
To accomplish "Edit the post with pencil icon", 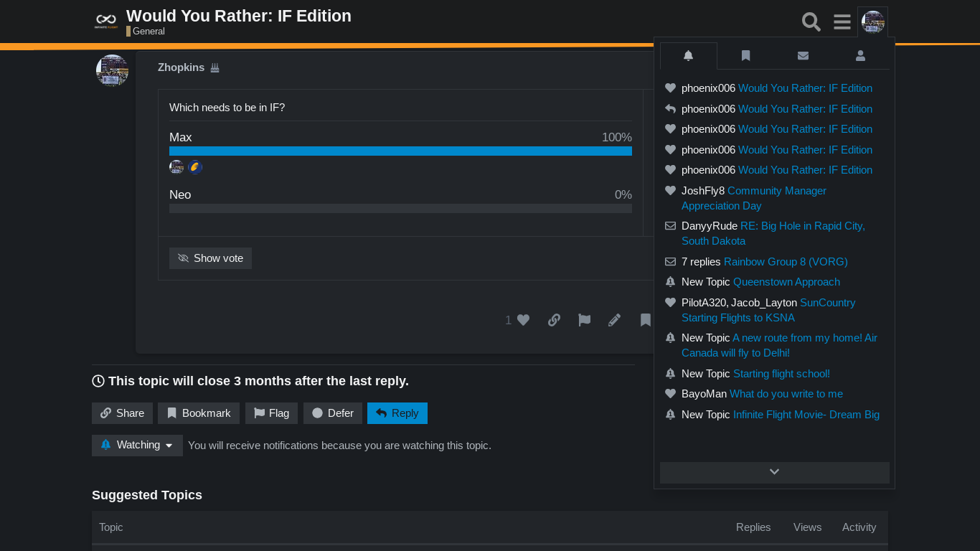I will coord(614,320).
